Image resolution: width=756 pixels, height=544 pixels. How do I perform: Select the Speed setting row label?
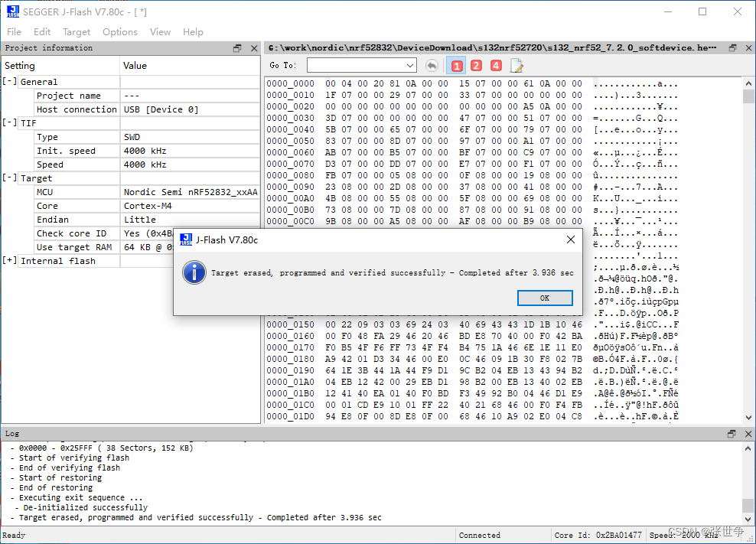[x=50, y=165]
